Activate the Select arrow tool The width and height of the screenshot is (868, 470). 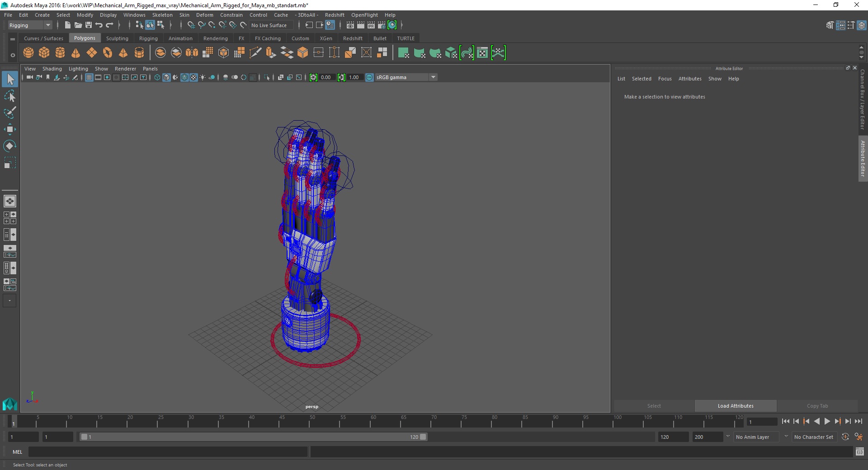9,80
